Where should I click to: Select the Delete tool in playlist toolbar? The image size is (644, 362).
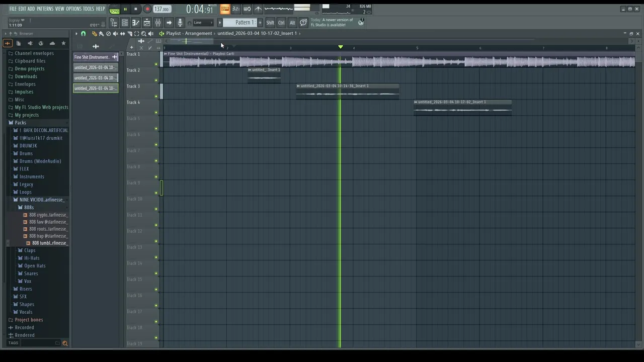(108, 34)
